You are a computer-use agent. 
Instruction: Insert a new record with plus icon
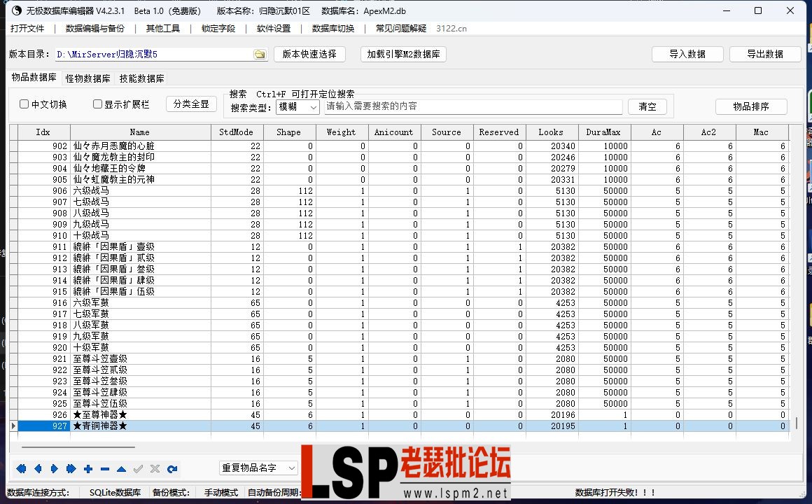coord(88,469)
